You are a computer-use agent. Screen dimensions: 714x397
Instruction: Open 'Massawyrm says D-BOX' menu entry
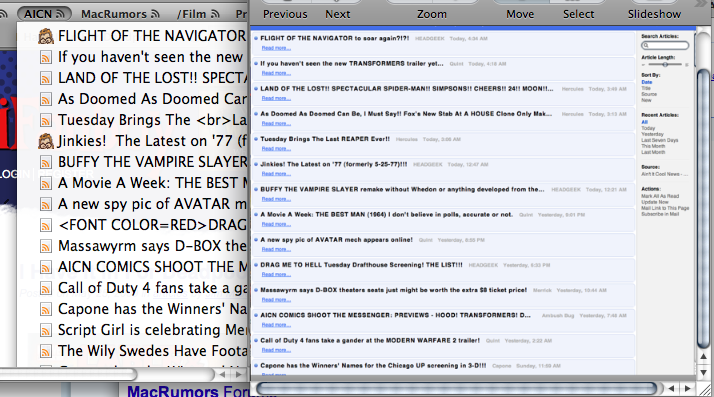point(133,246)
